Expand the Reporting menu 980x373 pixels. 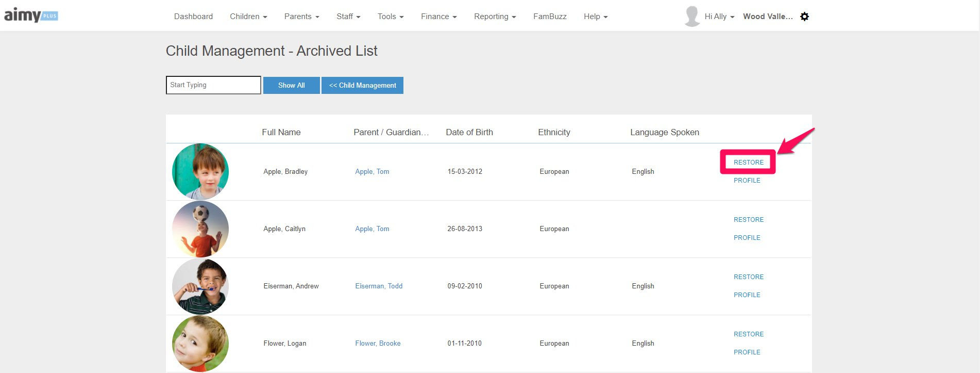pos(495,17)
